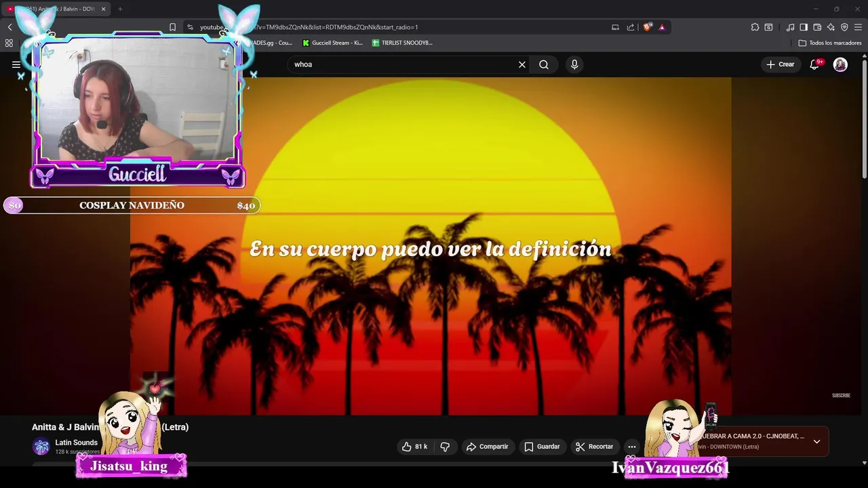
Task: Open the Gucciell Stream Kick bookmark
Action: click(x=332, y=43)
